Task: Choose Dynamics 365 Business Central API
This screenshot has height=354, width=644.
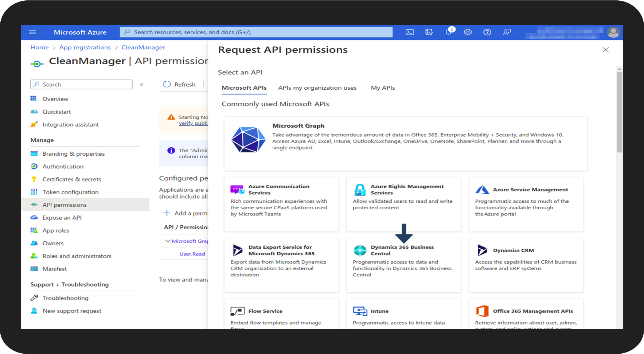Action: pos(403,265)
